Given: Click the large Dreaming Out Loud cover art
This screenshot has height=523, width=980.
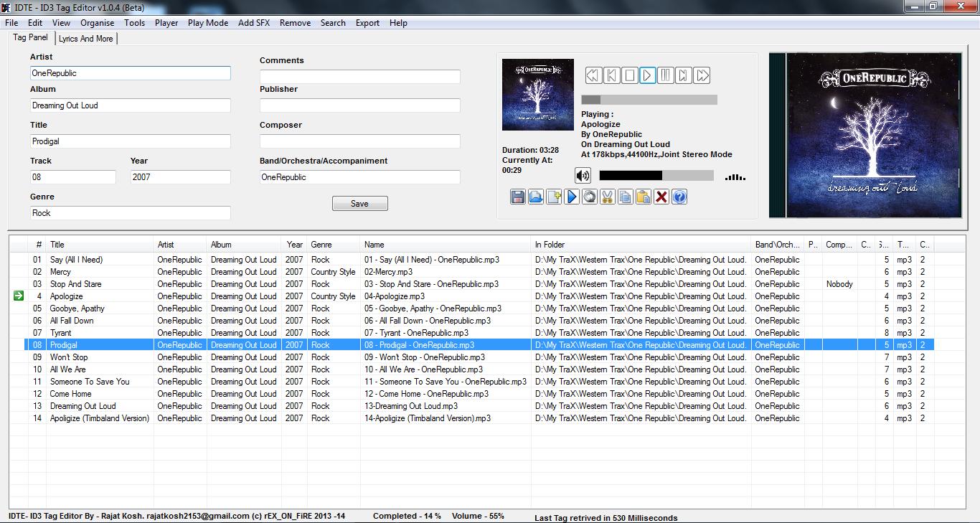Looking at the screenshot, I should (865, 135).
